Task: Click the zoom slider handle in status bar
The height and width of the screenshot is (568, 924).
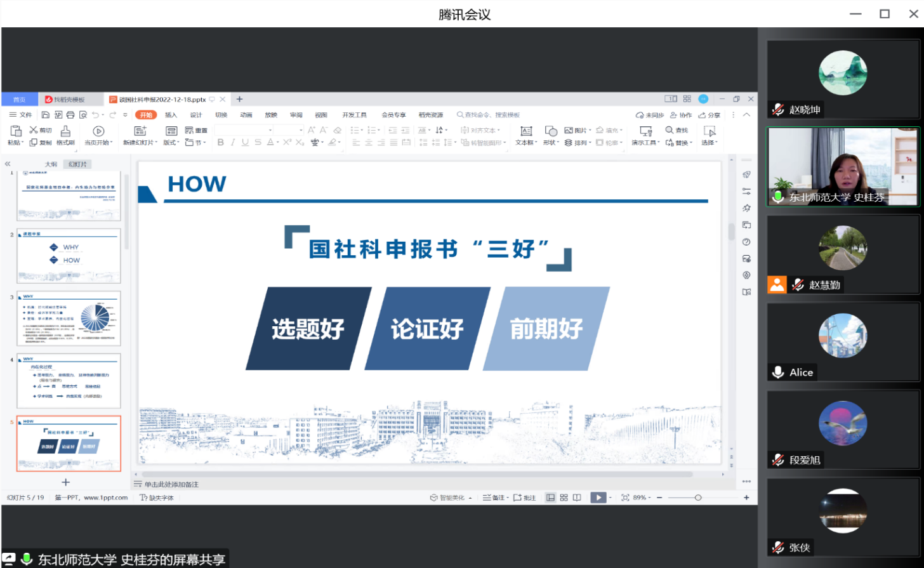Action: click(x=698, y=498)
